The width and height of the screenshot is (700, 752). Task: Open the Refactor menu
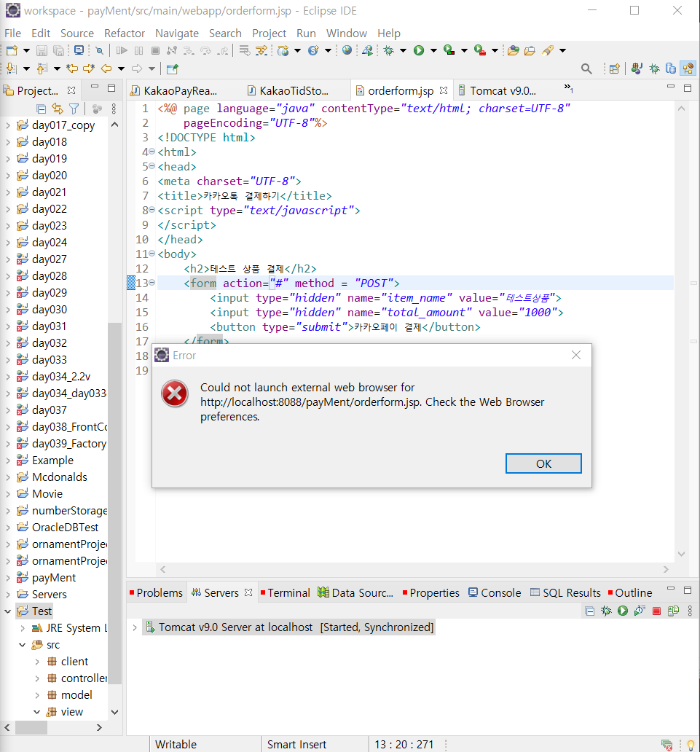pos(124,33)
